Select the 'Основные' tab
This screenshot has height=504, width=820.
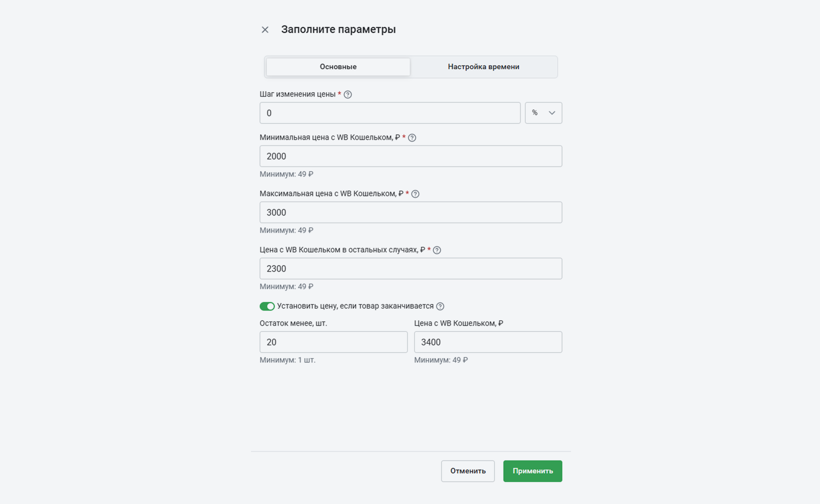[338, 67]
